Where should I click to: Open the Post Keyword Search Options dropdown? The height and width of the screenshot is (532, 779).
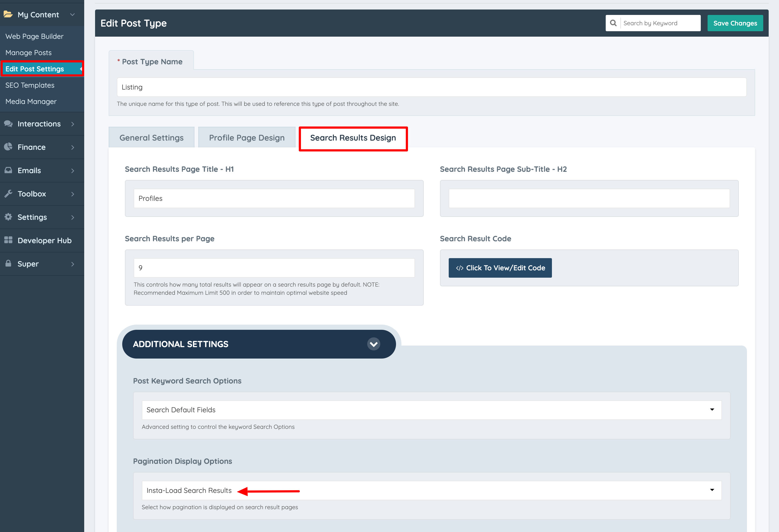pyautogui.click(x=431, y=410)
